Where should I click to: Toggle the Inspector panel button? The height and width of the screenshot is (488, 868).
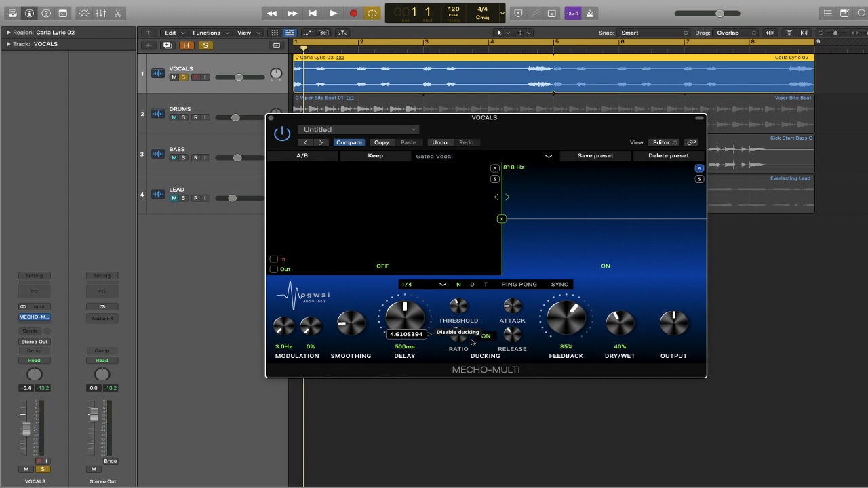[29, 14]
